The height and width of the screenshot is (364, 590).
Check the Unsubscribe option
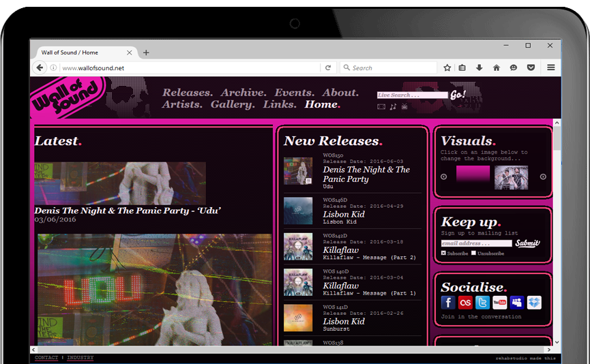pyautogui.click(x=473, y=254)
